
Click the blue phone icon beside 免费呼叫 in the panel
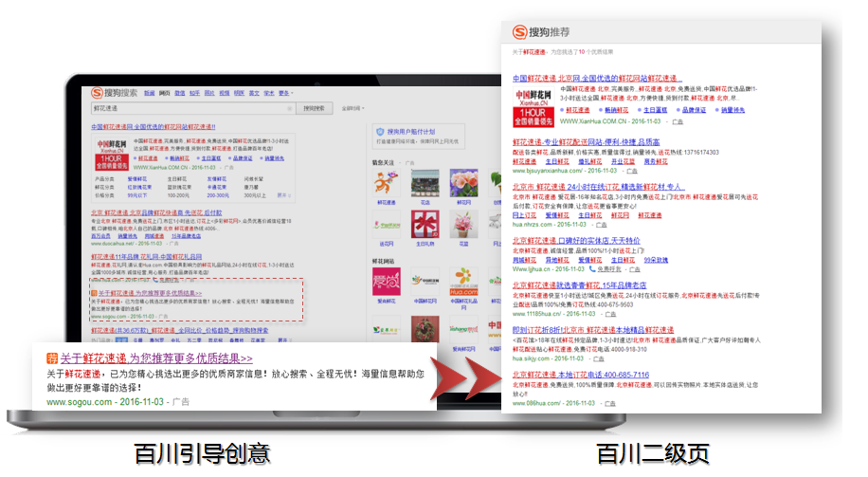point(591,268)
